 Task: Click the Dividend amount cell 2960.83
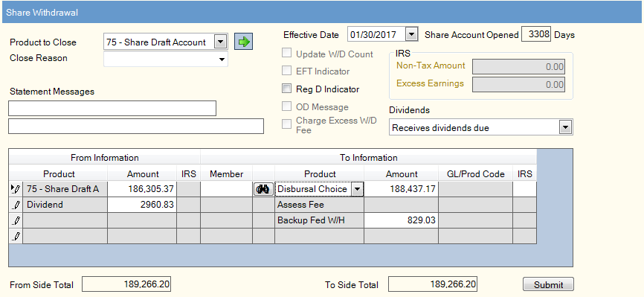tap(142, 205)
